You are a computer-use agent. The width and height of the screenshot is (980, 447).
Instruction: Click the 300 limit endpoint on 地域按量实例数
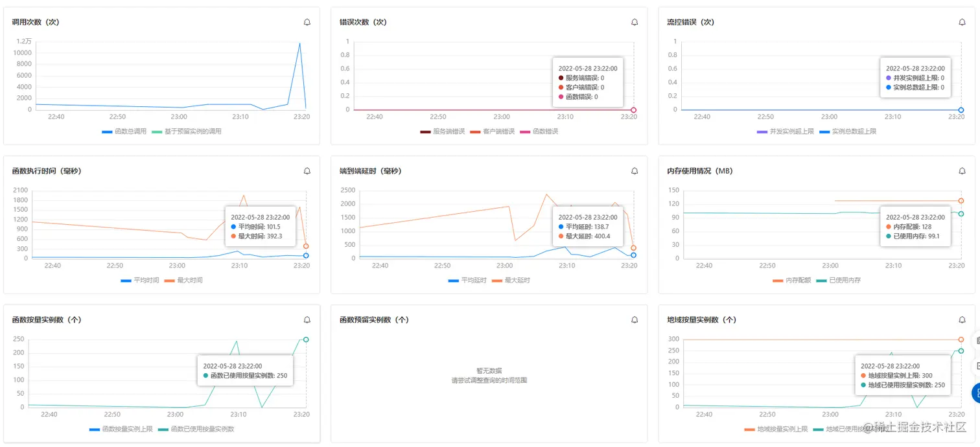coord(961,339)
